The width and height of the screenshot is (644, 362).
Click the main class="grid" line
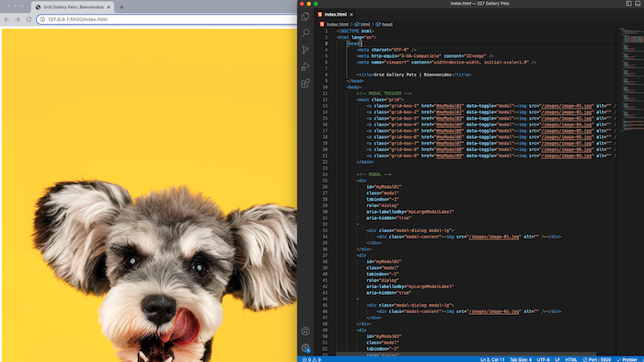(x=380, y=99)
